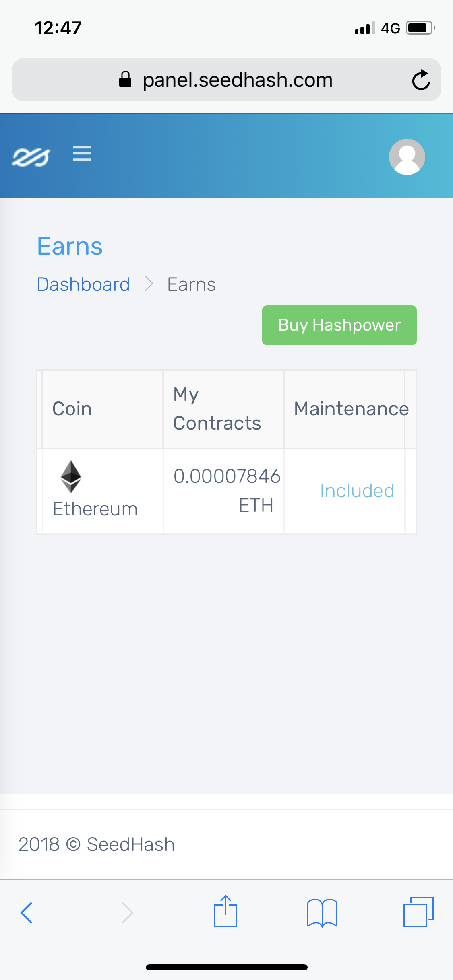Click the Included maintenance link
Screen dimensions: 453x980
[357, 491]
